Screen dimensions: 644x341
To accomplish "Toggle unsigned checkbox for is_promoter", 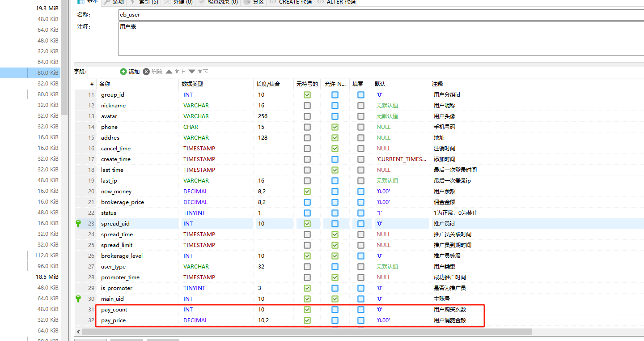I will [x=307, y=288].
